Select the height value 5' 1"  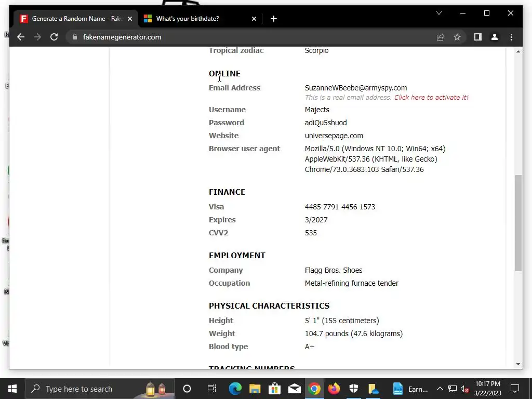(x=312, y=320)
